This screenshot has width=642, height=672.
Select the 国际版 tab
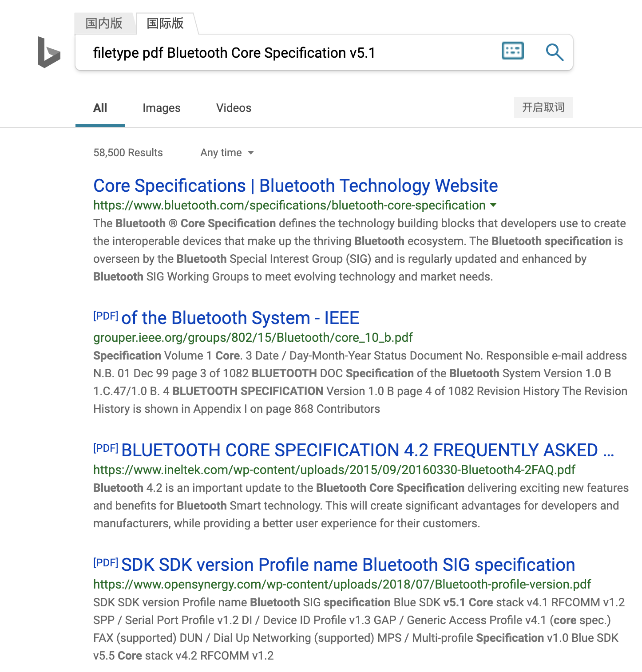click(x=165, y=23)
